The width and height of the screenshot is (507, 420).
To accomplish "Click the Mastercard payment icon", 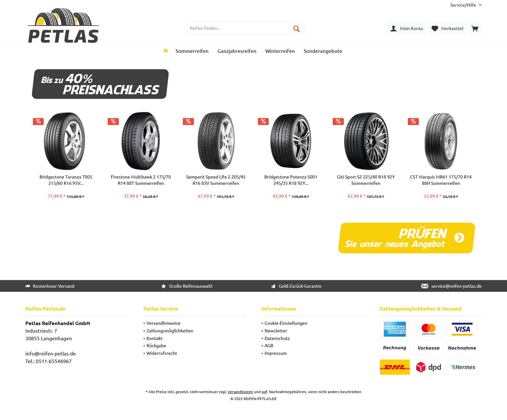I will (428, 329).
